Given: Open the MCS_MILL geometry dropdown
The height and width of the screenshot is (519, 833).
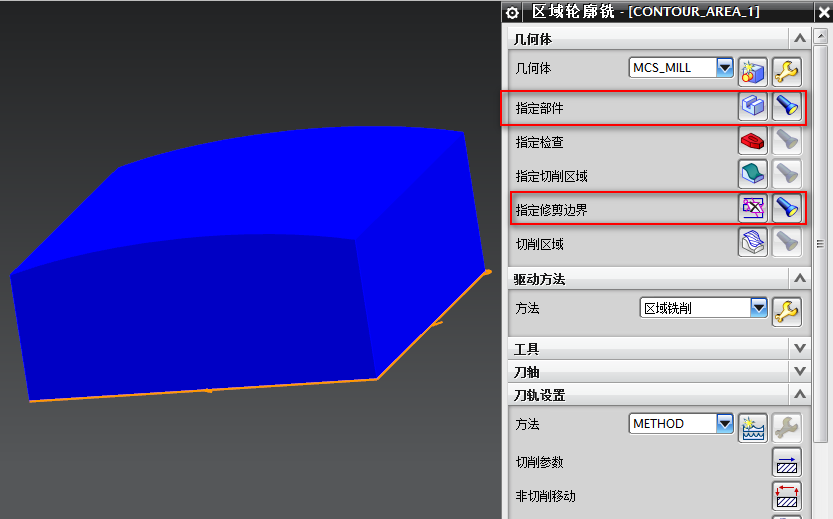Looking at the screenshot, I should [725, 68].
